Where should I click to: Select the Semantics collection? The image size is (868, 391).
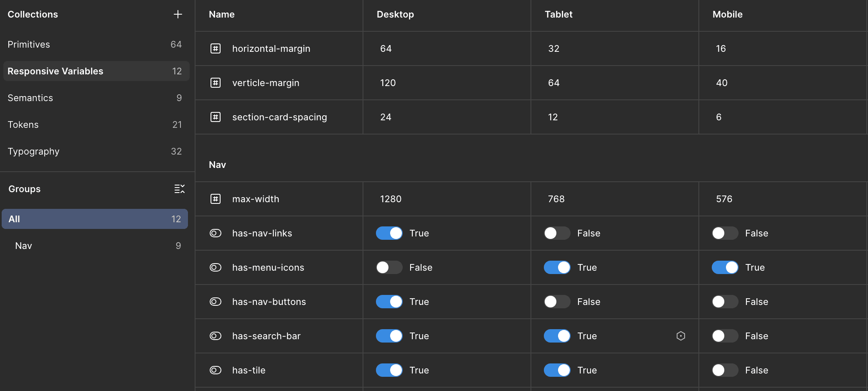click(x=30, y=98)
